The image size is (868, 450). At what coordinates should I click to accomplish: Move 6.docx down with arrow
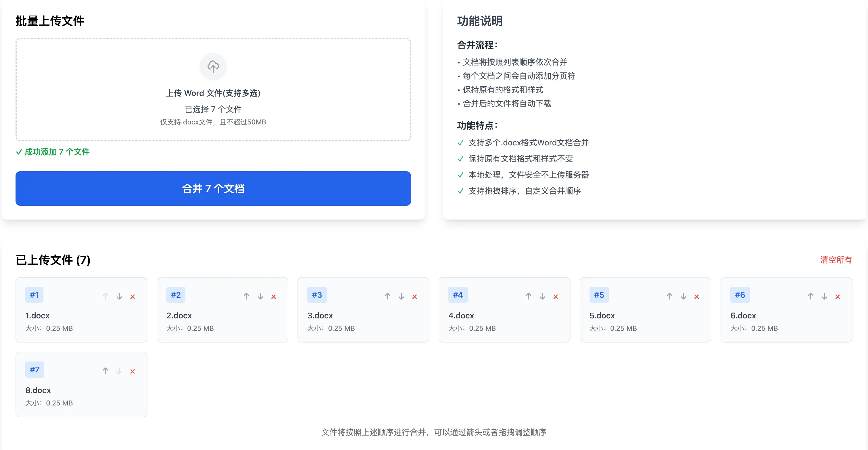825,296
